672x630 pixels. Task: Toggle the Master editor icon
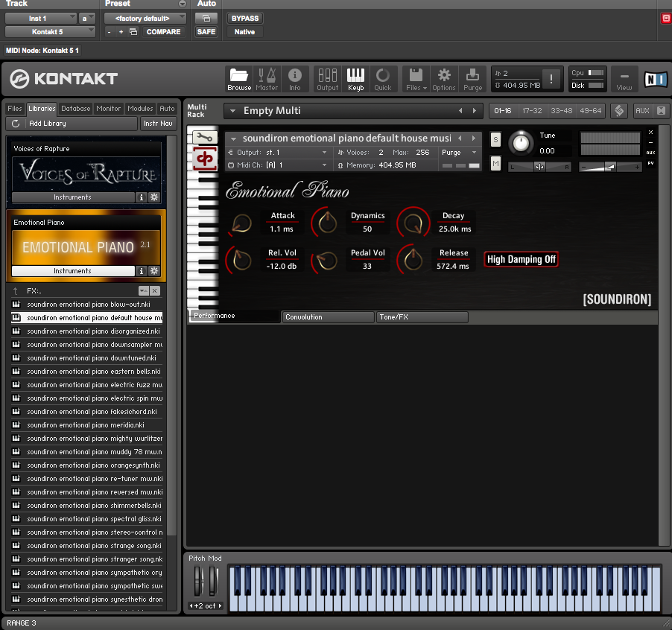[x=267, y=80]
